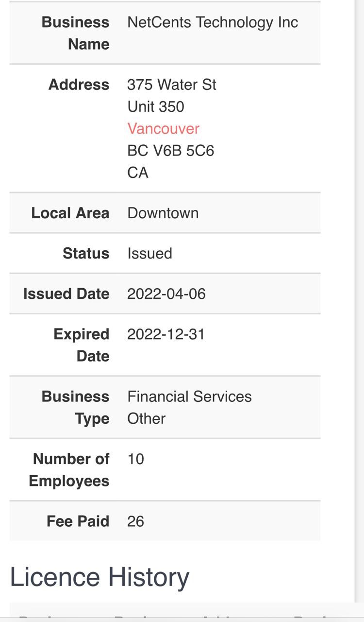Select the Status row label
Image resolution: width=364 pixels, height=622 pixels.
(x=86, y=253)
